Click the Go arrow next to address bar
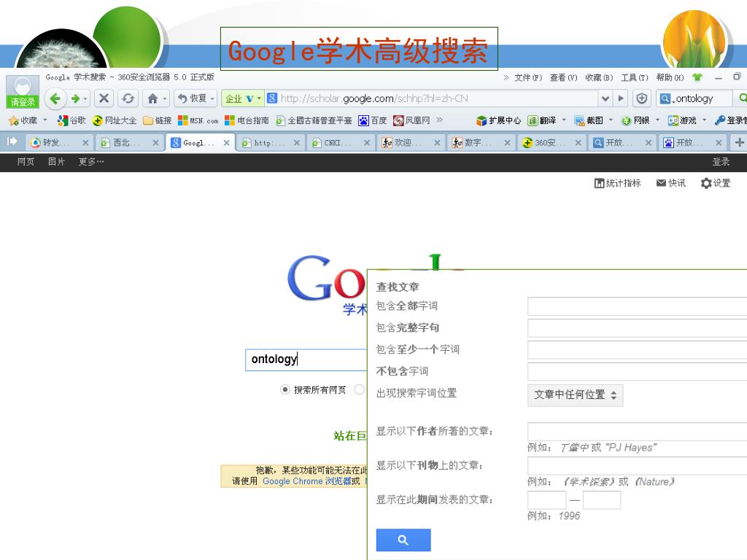 tap(620, 98)
